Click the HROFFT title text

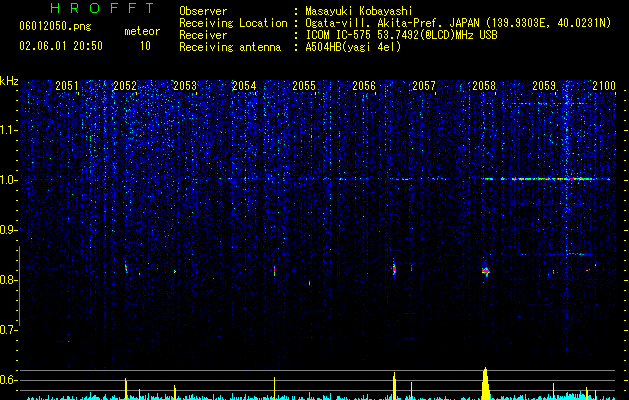pyautogui.click(x=102, y=8)
